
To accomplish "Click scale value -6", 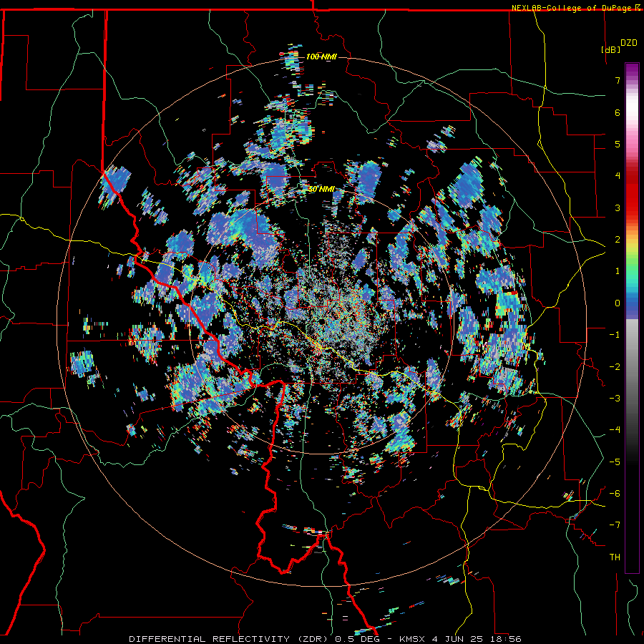I will [x=615, y=494].
